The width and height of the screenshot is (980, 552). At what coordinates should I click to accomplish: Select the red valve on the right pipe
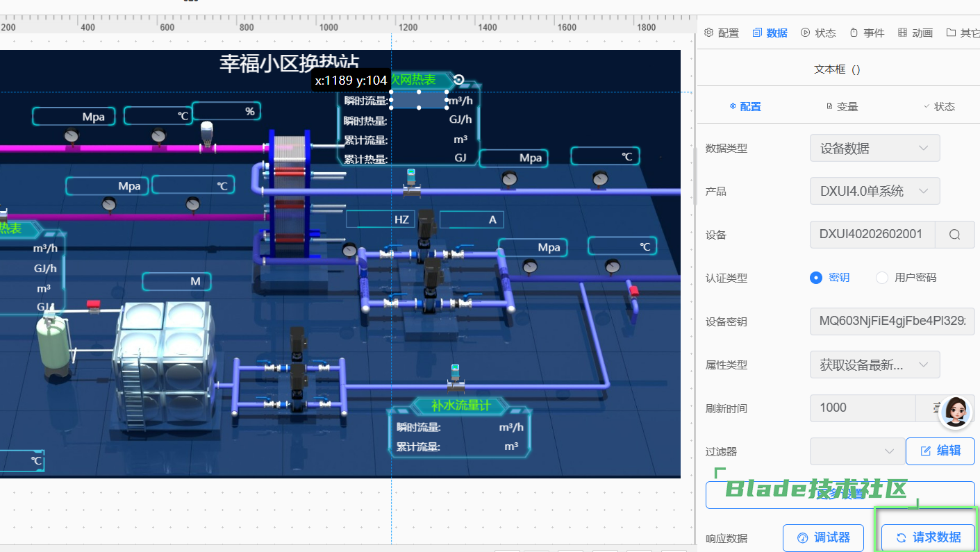pyautogui.click(x=633, y=290)
